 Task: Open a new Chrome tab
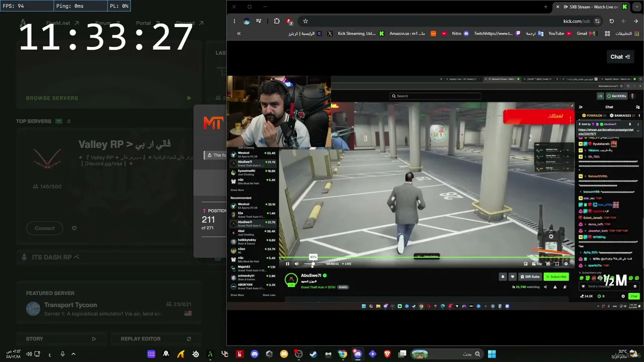coord(545,7)
